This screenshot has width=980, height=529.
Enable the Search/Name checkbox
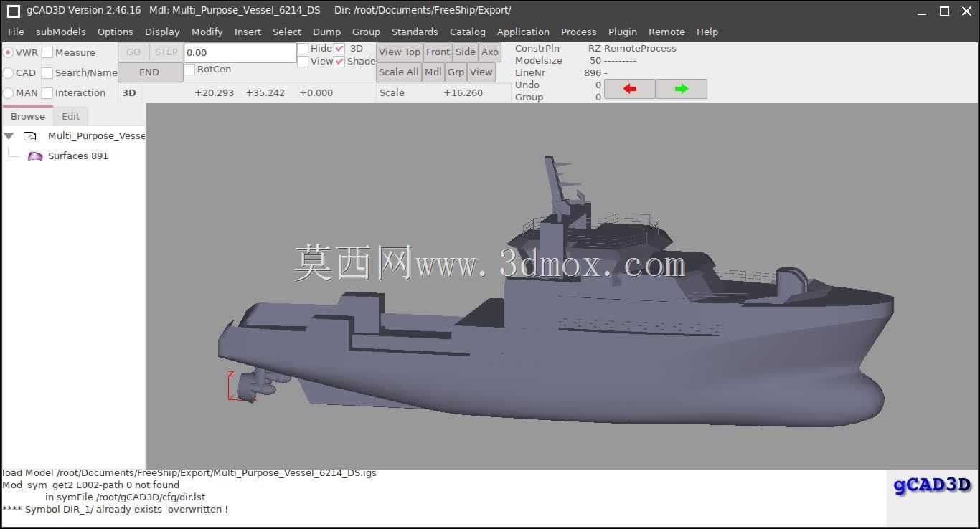tap(47, 72)
